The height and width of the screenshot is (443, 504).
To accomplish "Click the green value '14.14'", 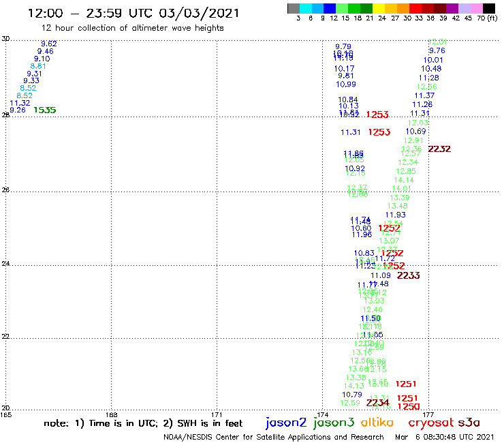I will (404, 180).
